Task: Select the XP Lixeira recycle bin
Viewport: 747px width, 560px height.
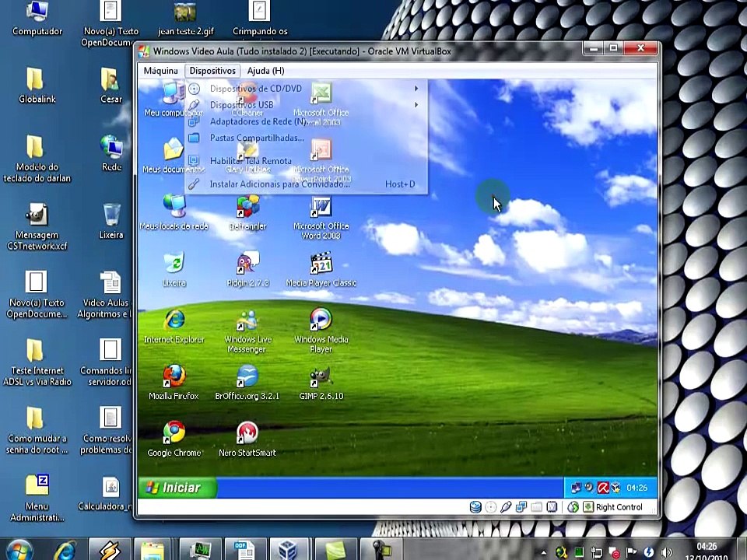Action: (x=174, y=270)
